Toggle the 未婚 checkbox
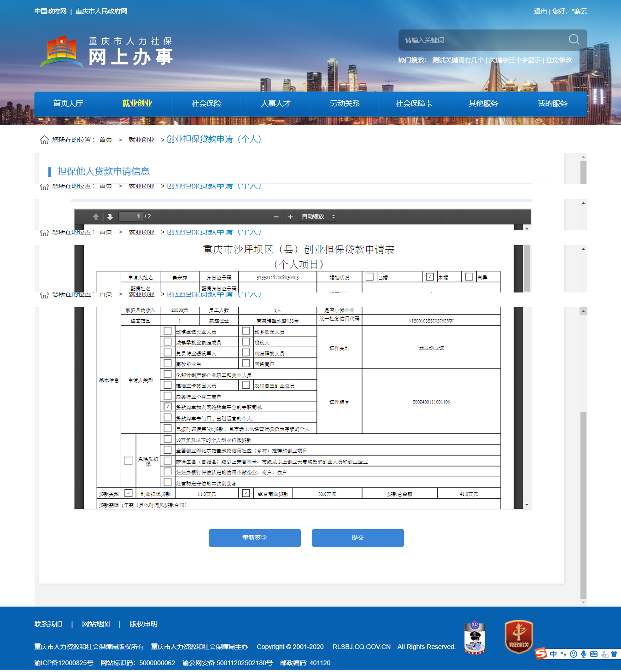This screenshot has width=621, height=672. 430,277
